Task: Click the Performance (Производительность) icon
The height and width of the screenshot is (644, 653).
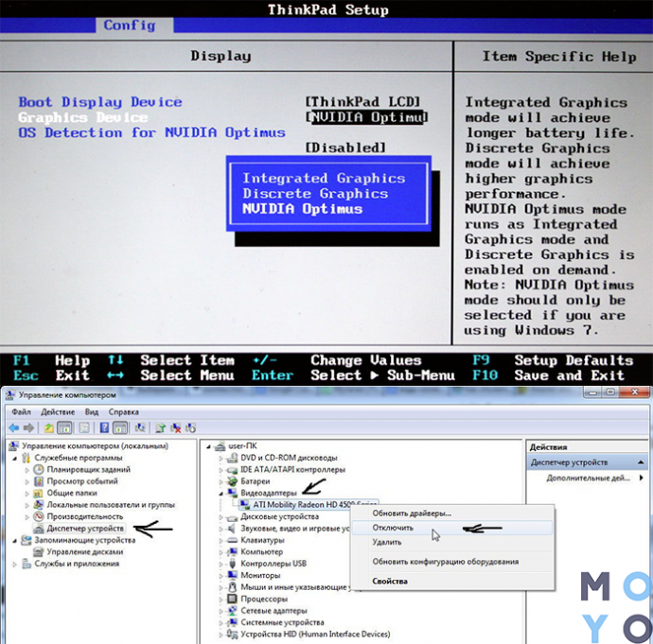Action: (x=39, y=517)
